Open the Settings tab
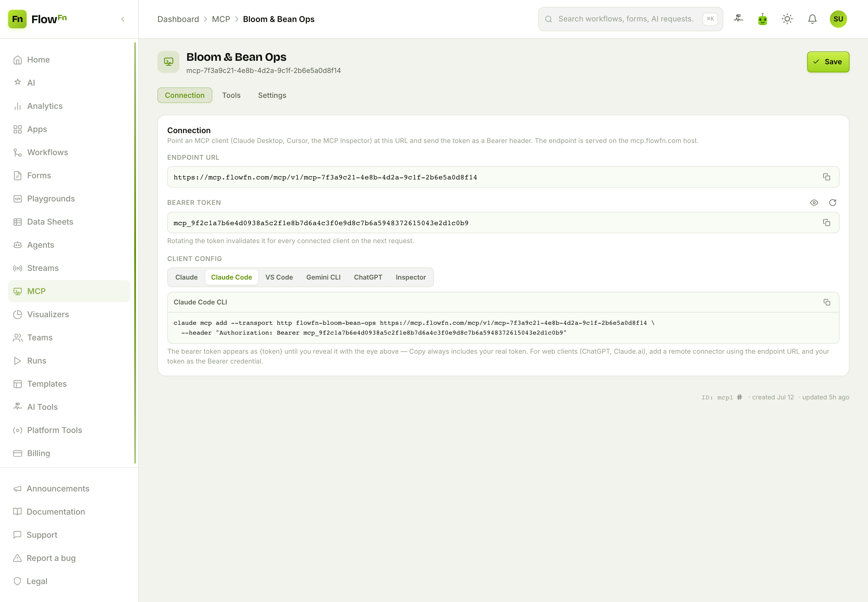Screen dimensions: 868x602 pos(272,96)
